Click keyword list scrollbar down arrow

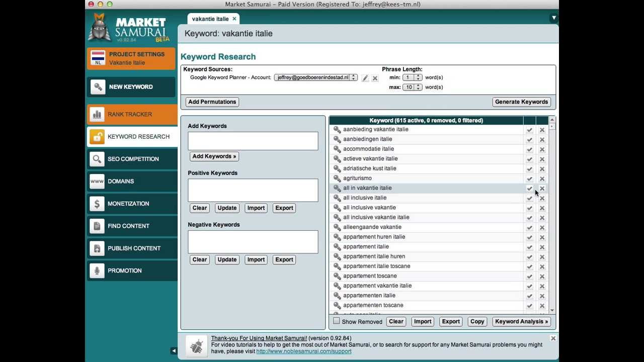tap(552, 311)
